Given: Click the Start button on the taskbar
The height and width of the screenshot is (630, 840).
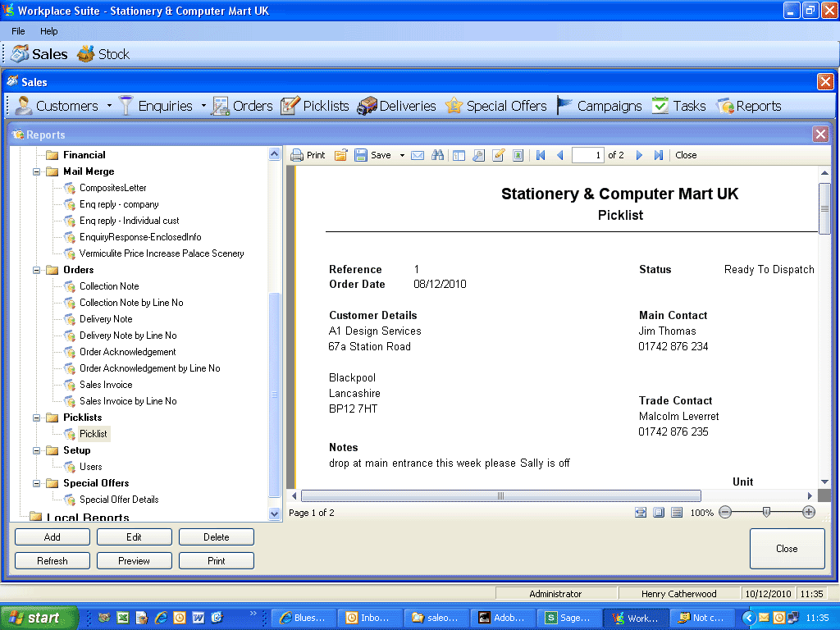Looking at the screenshot, I should [x=39, y=619].
